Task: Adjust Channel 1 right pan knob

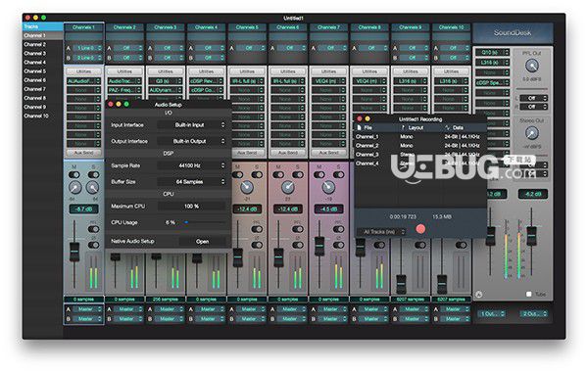Action: tap(93, 187)
